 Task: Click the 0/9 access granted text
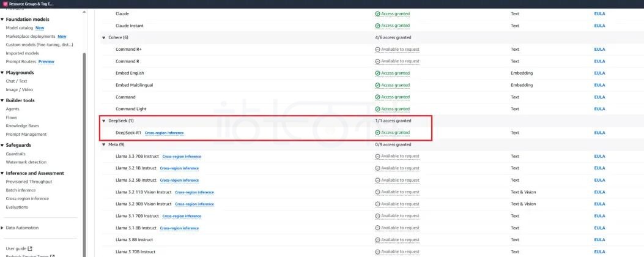(393, 145)
